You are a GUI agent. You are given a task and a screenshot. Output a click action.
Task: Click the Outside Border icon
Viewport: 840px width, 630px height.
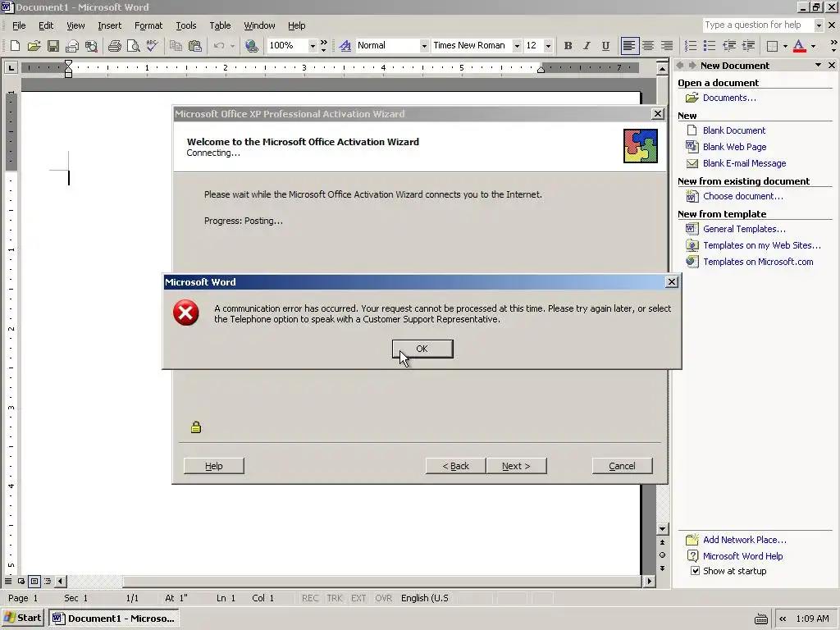[772, 46]
